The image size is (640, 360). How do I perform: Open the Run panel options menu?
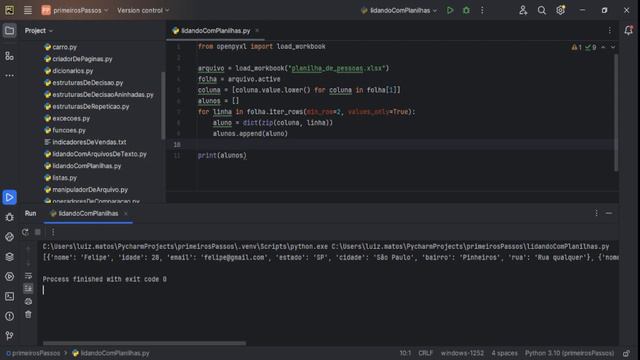[x=596, y=213]
